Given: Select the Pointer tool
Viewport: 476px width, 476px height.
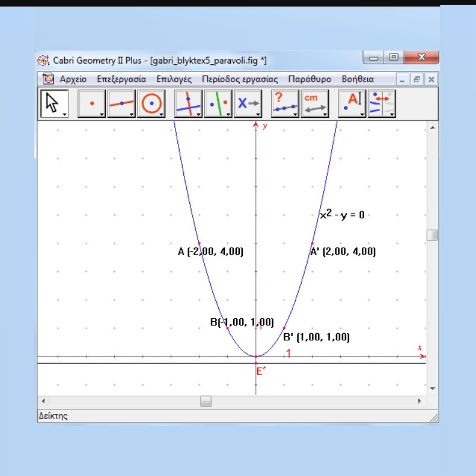Looking at the screenshot, I should (x=54, y=103).
